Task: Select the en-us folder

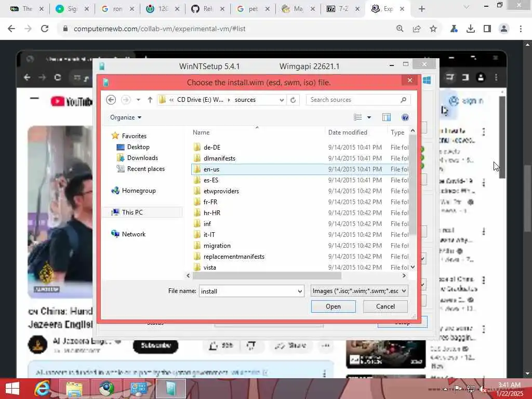Action: tap(300, 169)
